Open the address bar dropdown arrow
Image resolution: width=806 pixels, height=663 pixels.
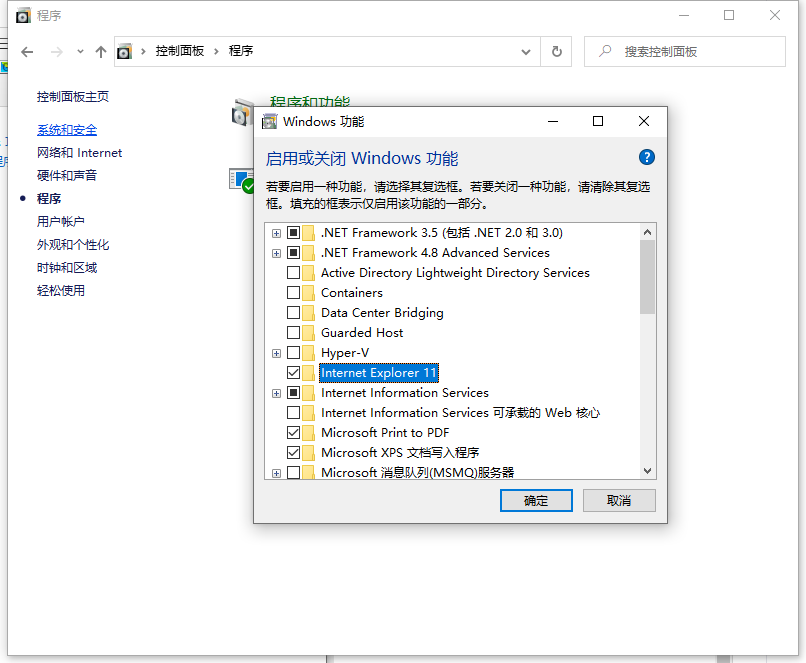526,51
